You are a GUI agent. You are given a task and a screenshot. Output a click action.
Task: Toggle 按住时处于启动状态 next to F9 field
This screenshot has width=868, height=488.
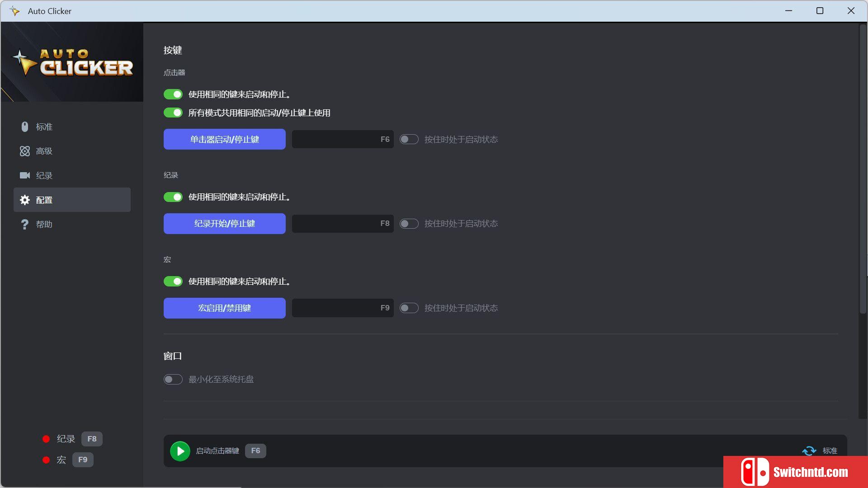409,308
